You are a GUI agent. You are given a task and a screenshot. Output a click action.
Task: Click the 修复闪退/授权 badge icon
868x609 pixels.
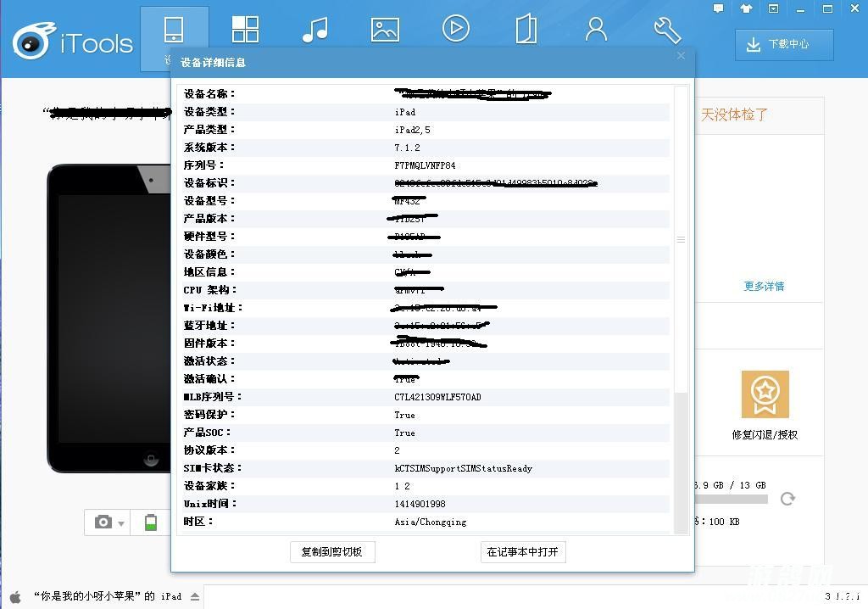click(x=765, y=394)
